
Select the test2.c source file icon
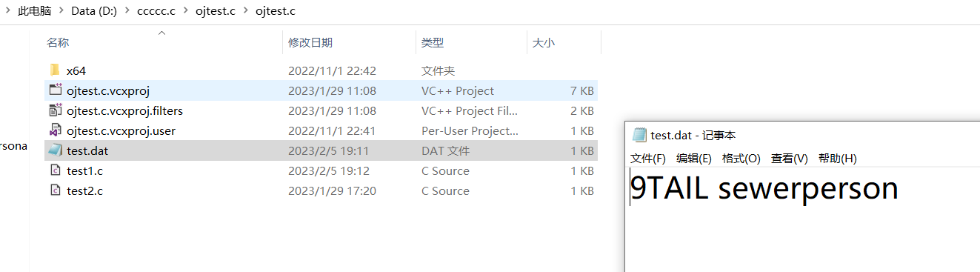tap(55, 190)
